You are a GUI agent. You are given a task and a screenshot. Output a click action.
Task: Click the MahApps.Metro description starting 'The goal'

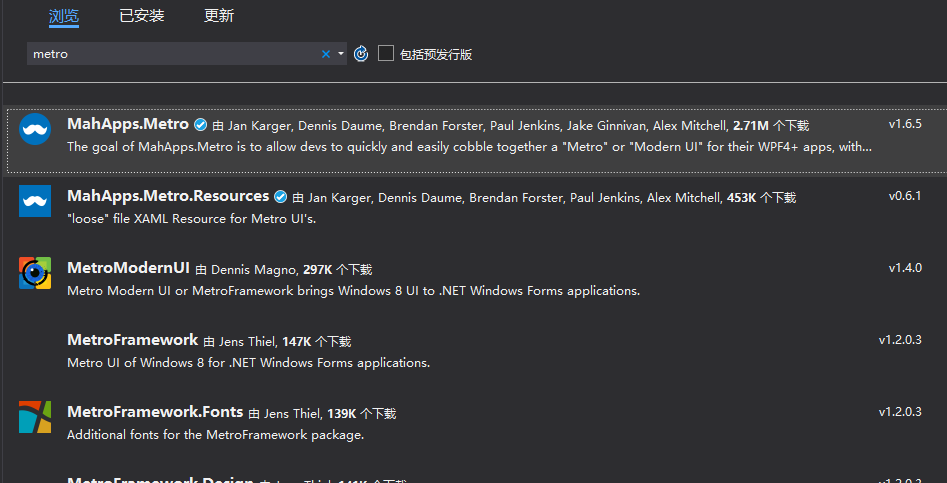click(x=469, y=147)
